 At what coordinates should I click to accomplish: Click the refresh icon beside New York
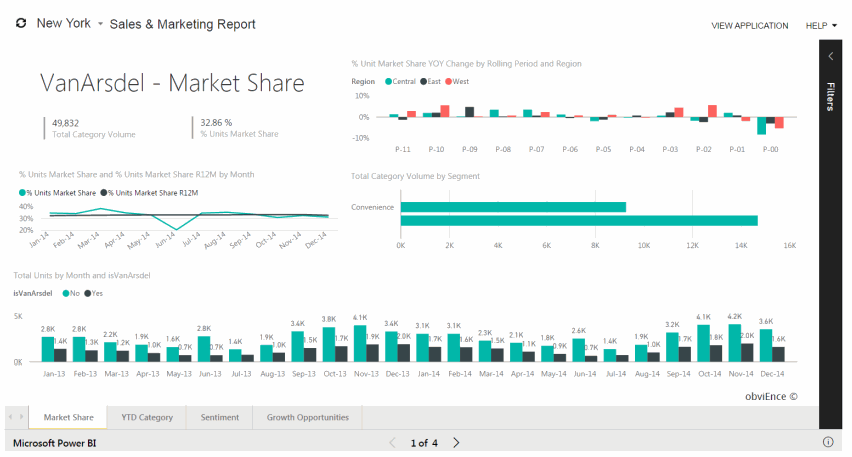click(21, 23)
